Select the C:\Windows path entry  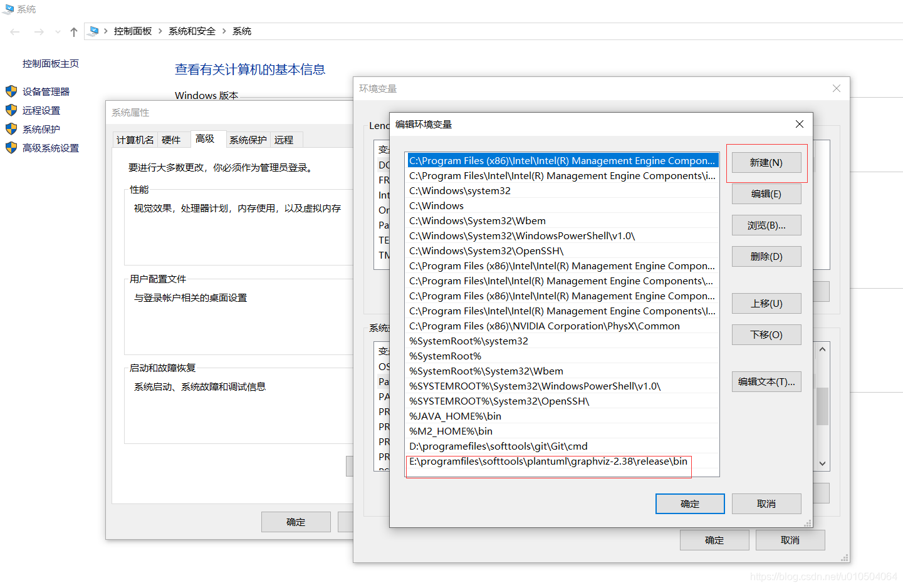[x=562, y=205]
